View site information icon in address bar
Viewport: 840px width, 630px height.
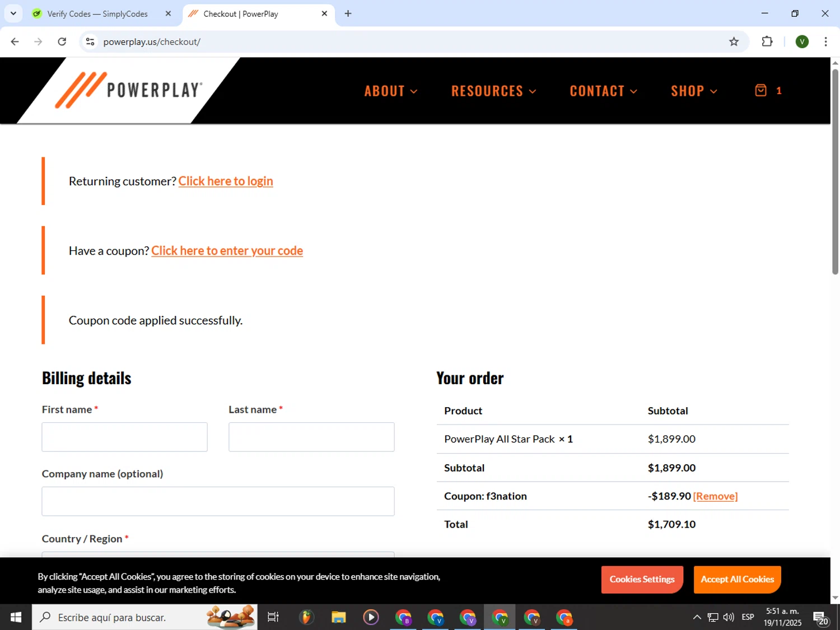point(90,41)
